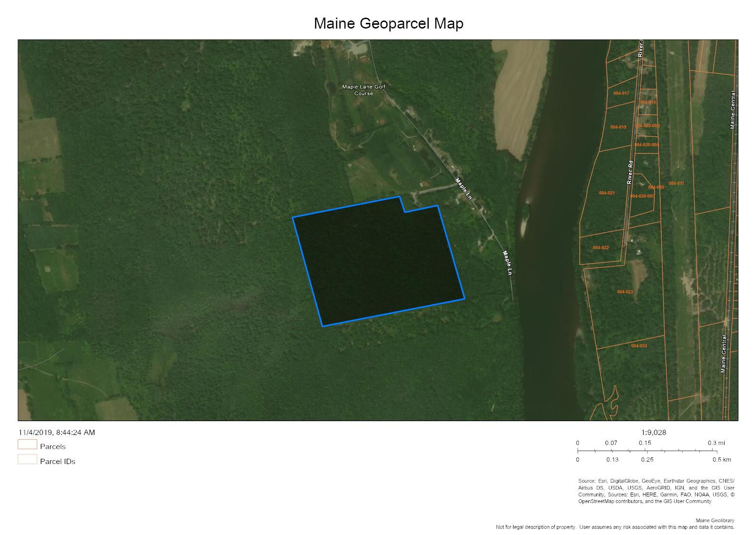The width and height of the screenshot is (756, 535).
Task: Select parcel label 004-019
Action: (618, 127)
